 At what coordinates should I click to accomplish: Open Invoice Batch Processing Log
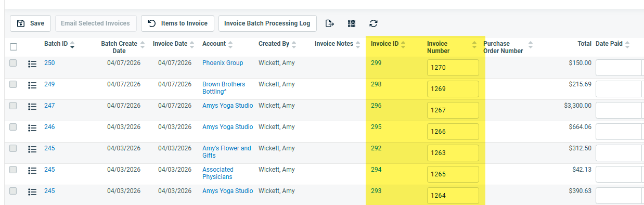[x=267, y=23]
